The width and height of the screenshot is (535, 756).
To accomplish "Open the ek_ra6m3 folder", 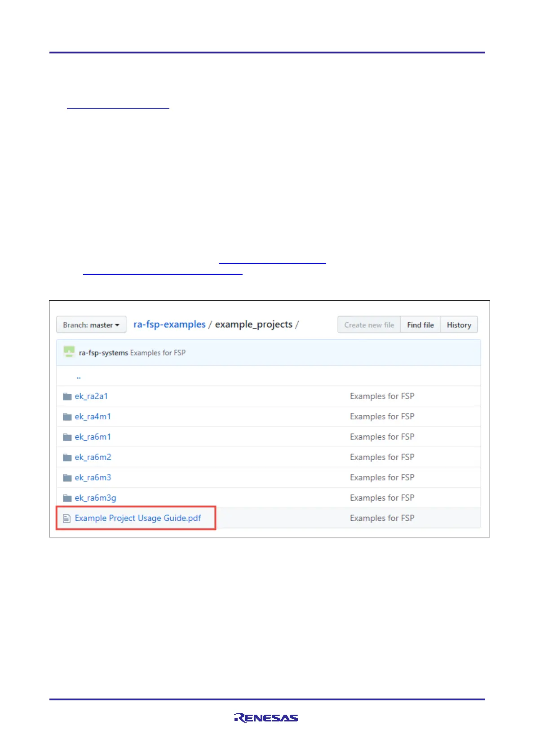I will 93,477.
